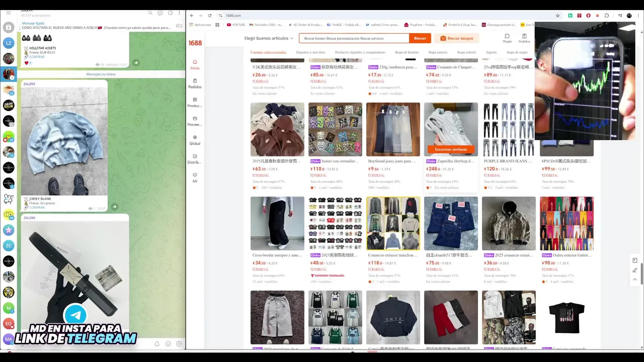644x362 pixels.
Task: Go to Inicio in 1688 sidebar
Action: (x=195, y=64)
